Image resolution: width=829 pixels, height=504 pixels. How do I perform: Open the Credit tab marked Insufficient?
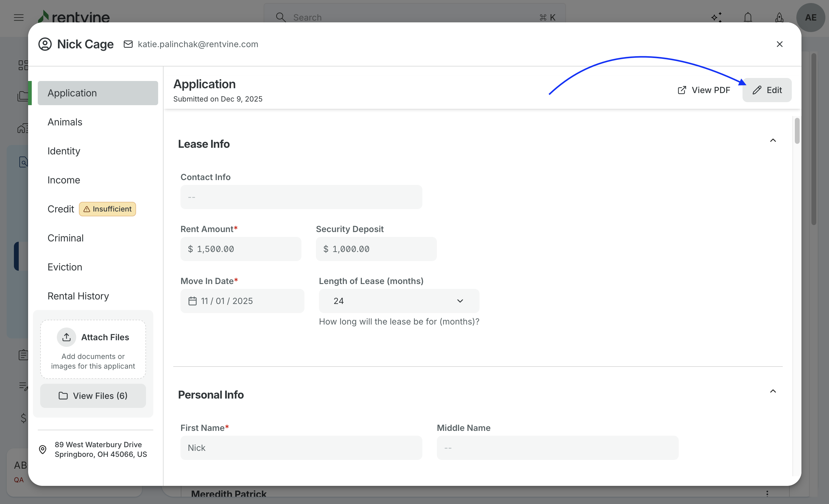tap(60, 209)
